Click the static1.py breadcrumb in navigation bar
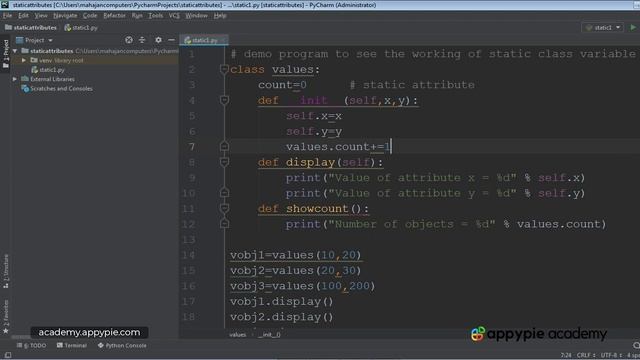 81,28
